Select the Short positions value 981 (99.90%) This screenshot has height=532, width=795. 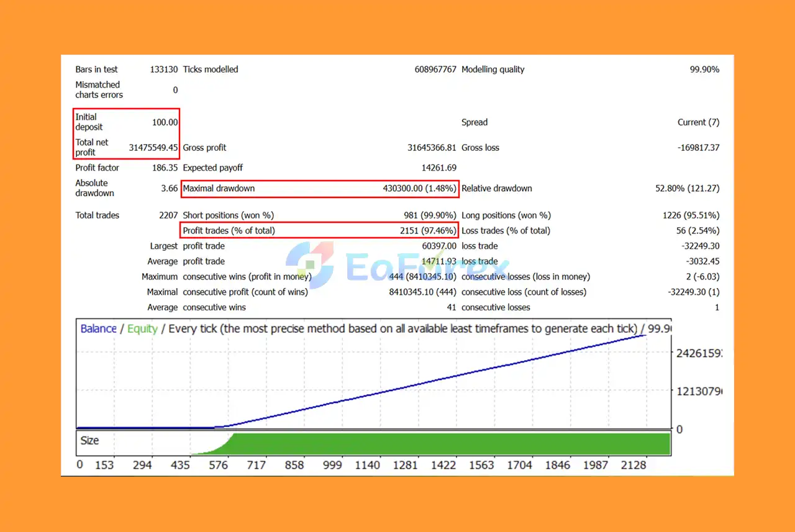click(x=430, y=215)
